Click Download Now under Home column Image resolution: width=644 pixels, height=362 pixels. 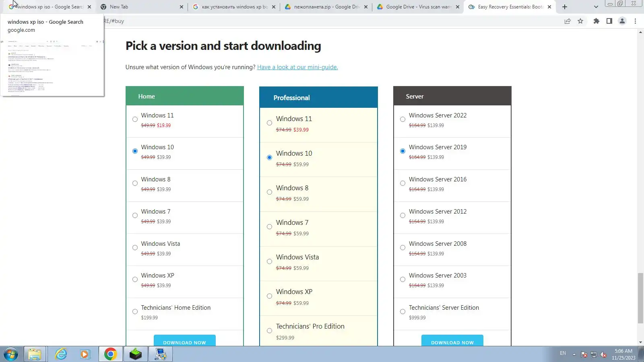coord(185,341)
